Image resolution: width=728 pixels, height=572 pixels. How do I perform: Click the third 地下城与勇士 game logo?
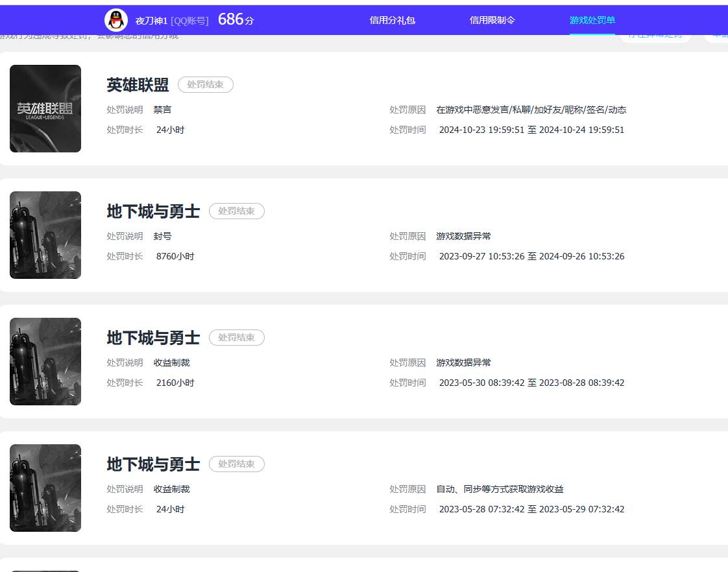coord(45,488)
